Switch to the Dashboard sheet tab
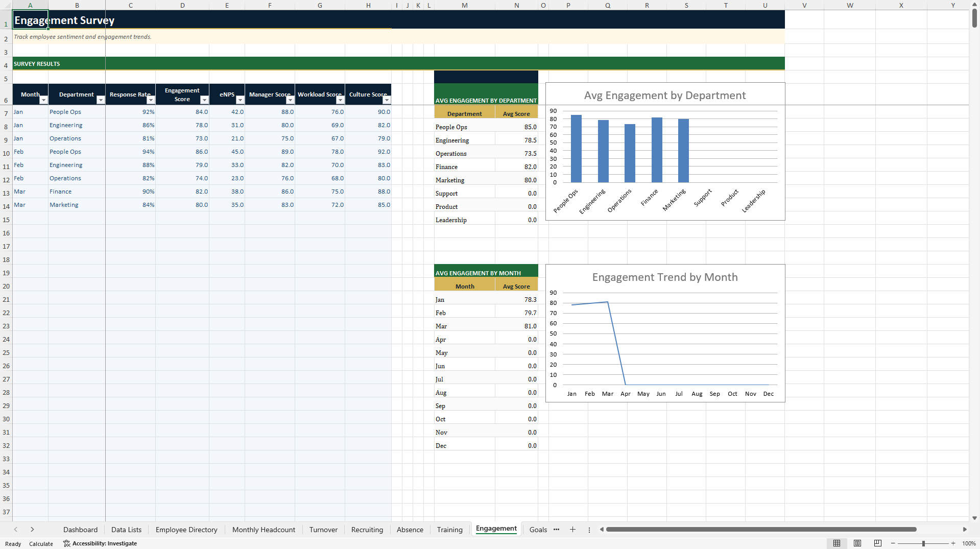The height and width of the screenshot is (549, 980). pyautogui.click(x=80, y=530)
